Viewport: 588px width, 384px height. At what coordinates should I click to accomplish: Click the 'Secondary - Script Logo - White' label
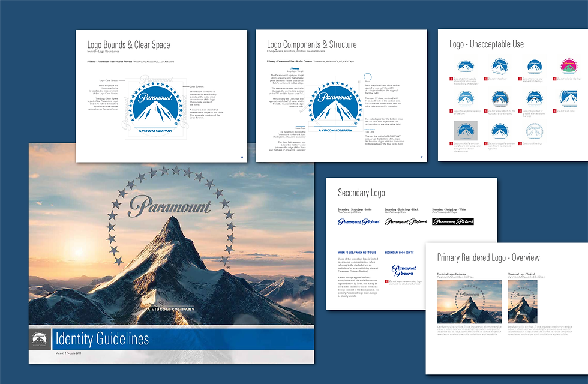(449, 209)
